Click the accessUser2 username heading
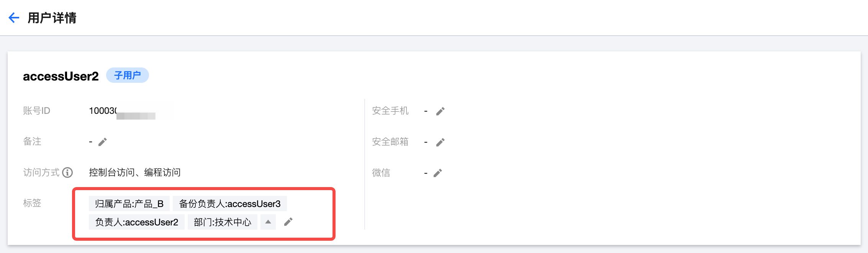Screen dimensions: 868x253 click(61, 76)
